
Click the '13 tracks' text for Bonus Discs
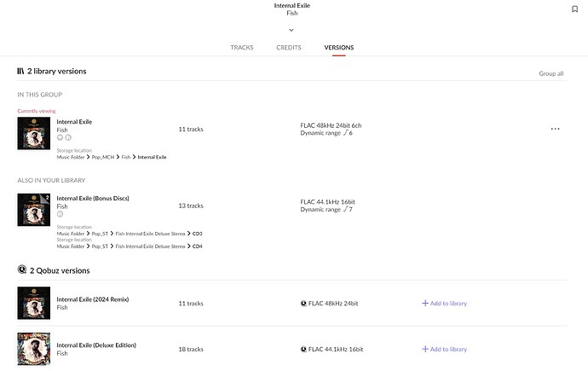click(191, 206)
